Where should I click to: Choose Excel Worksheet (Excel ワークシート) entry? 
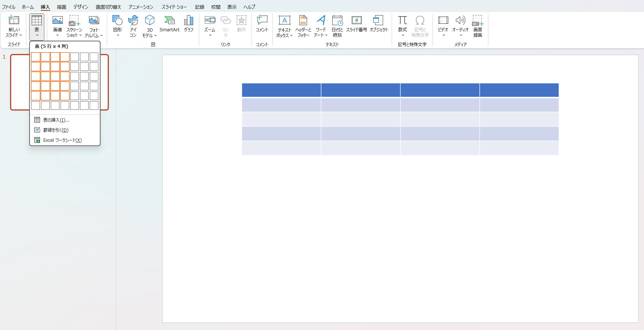tap(65, 140)
